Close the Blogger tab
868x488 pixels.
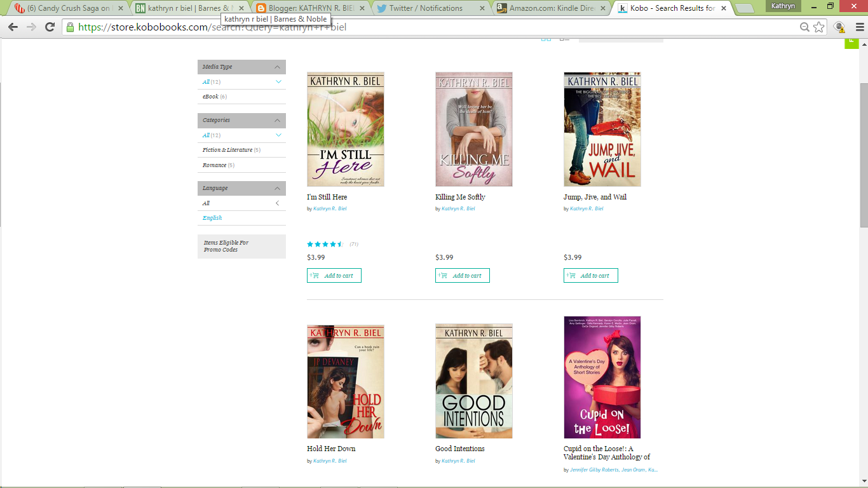(362, 8)
